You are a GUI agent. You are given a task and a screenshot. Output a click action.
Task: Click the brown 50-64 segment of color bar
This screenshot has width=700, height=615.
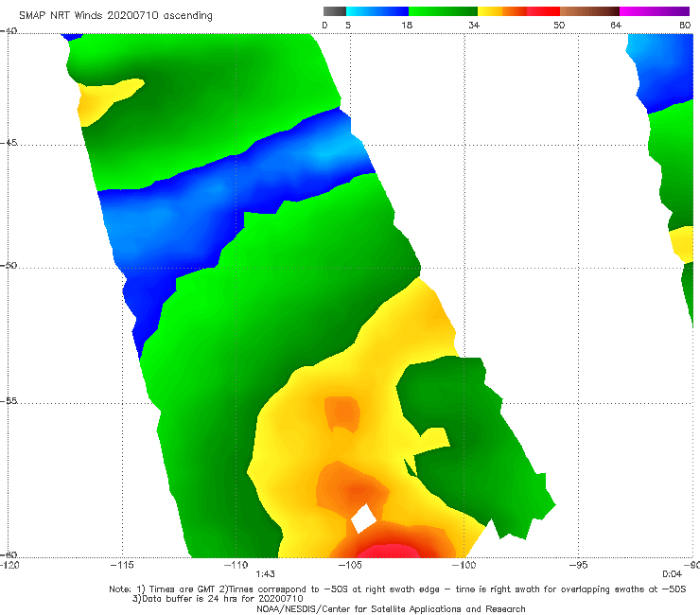(x=589, y=11)
